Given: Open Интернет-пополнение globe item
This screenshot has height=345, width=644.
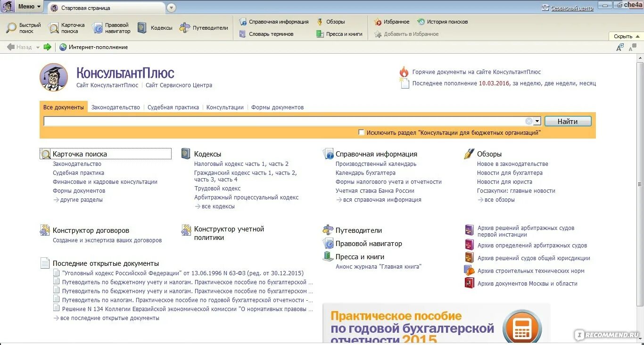Looking at the screenshot, I should [x=94, y=47].
